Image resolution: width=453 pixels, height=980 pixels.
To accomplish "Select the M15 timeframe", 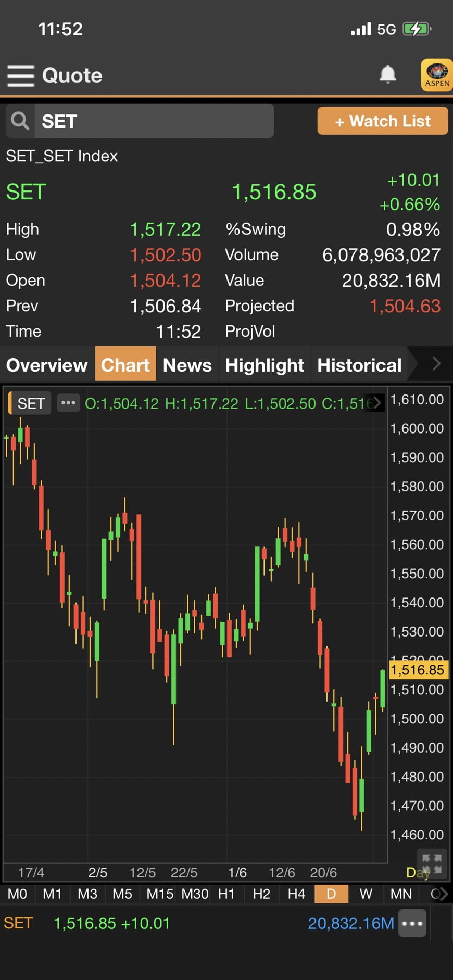I will coord(159,894).
